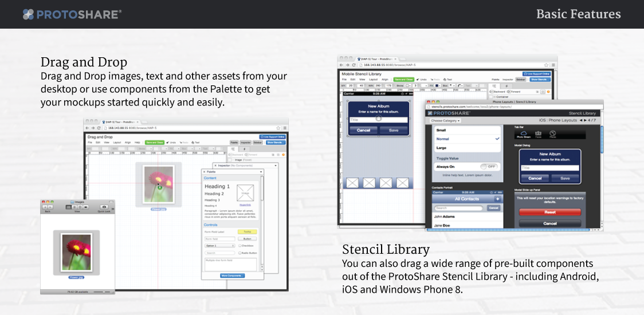Click the Form field input in Palette
Viewport: 644px width, 315px height.
click(220, 239)
